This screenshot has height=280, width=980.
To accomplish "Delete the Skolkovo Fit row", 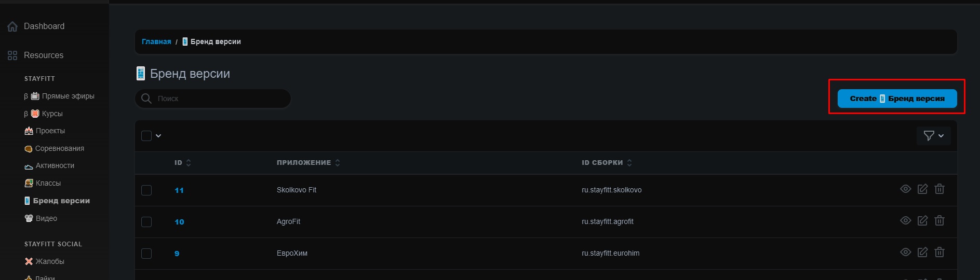I will pos(939,189).
